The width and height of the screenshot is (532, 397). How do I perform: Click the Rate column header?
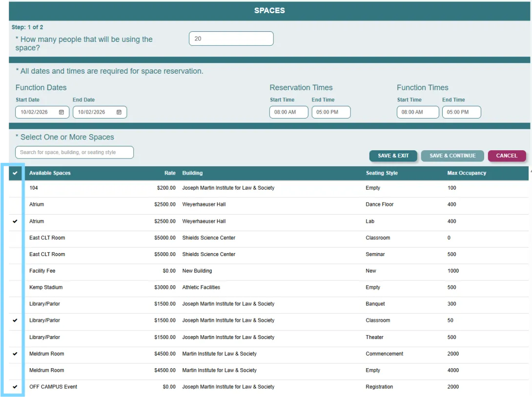(x=170, y=173)
